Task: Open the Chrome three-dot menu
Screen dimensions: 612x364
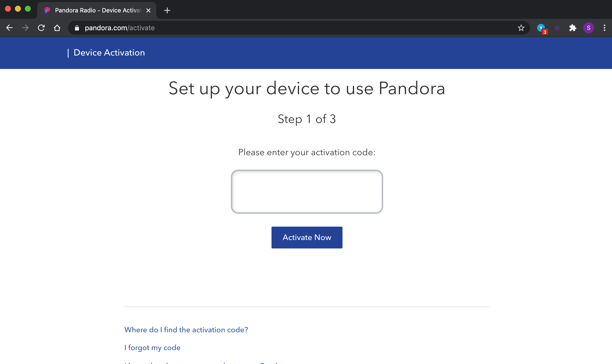Action: point(604,28)
